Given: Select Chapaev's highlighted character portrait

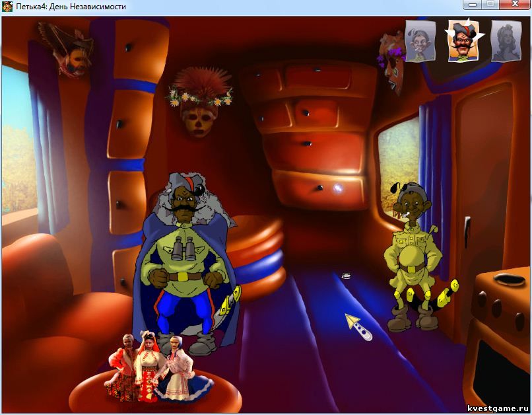Looking at the screenshot, I should tap(463, 41).
